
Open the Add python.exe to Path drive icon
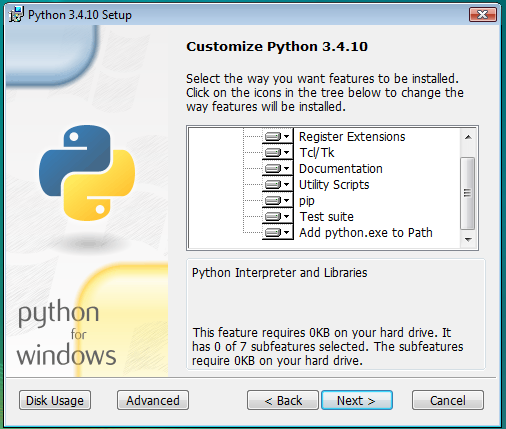pyautogui.click(x=277, y=232)
